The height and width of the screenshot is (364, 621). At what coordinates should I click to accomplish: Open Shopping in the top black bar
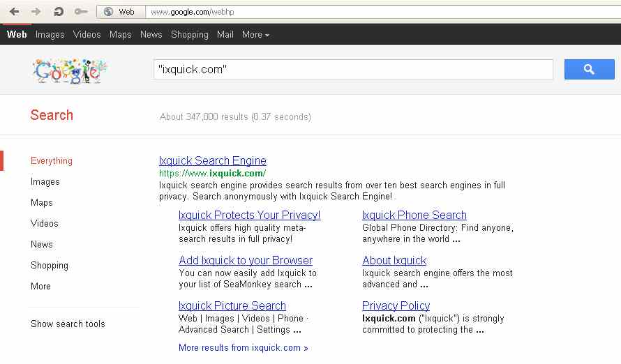coord(190,35)
